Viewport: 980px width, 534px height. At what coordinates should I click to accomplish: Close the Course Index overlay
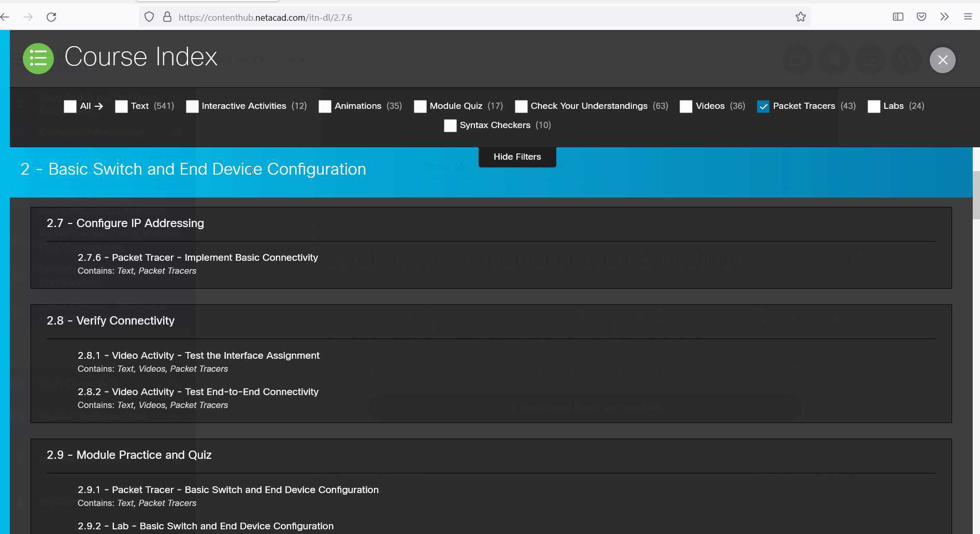tap(942, 60)
